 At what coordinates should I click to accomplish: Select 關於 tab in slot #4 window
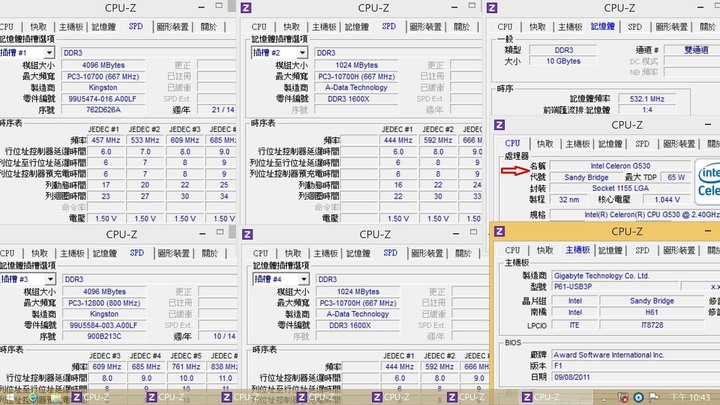(x=463, y=253)
